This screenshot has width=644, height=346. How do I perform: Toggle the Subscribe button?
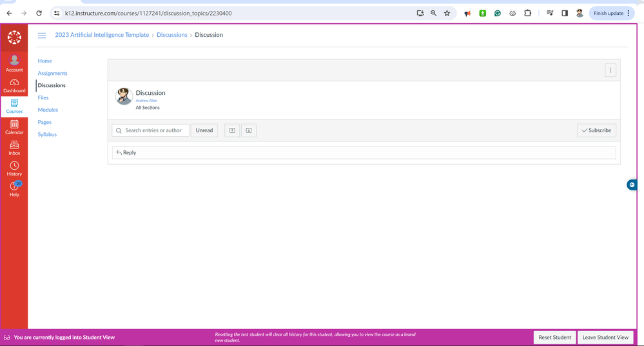[x=596, y=130]
